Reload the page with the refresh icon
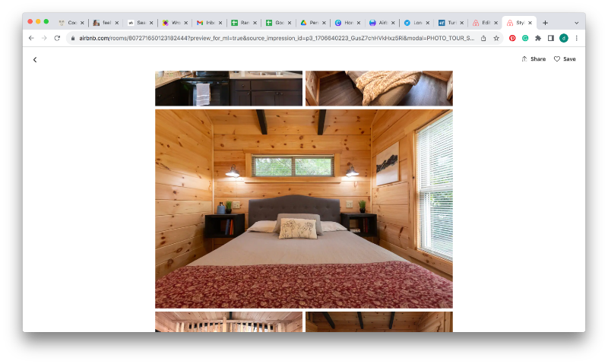 (x=57, y=38)
